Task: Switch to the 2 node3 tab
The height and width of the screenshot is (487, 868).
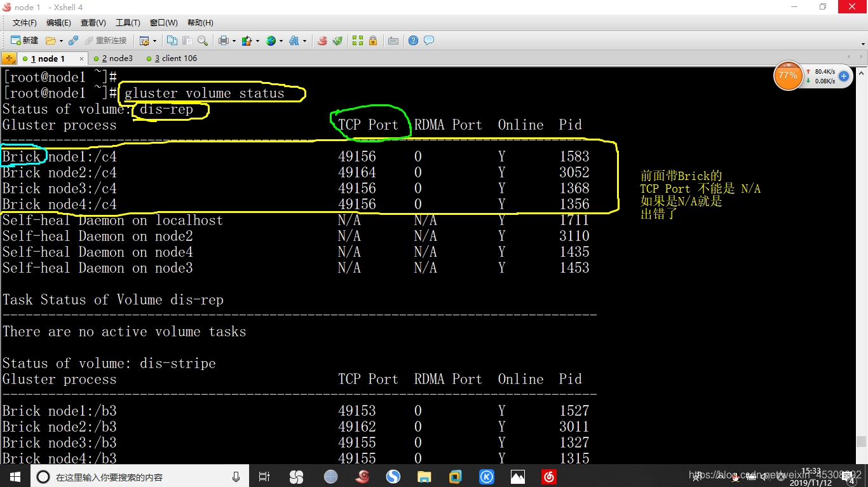Action: 113,58
